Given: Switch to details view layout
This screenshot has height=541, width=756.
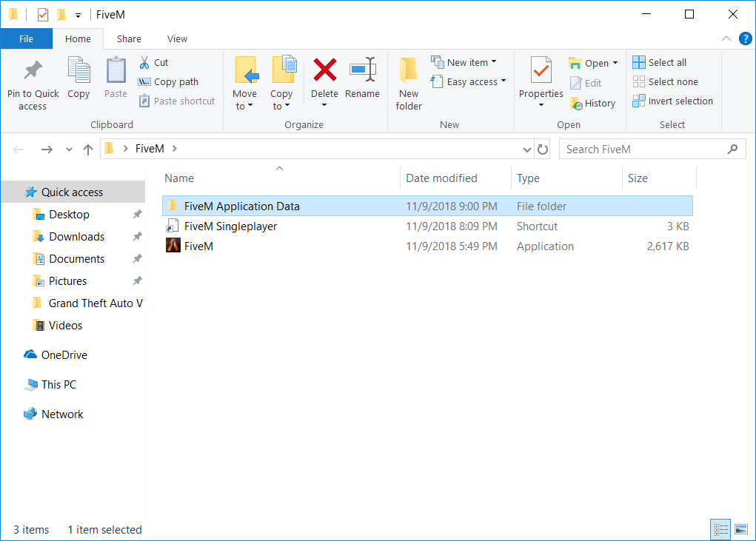Looking at the screenshot, I should click(720, 529).
